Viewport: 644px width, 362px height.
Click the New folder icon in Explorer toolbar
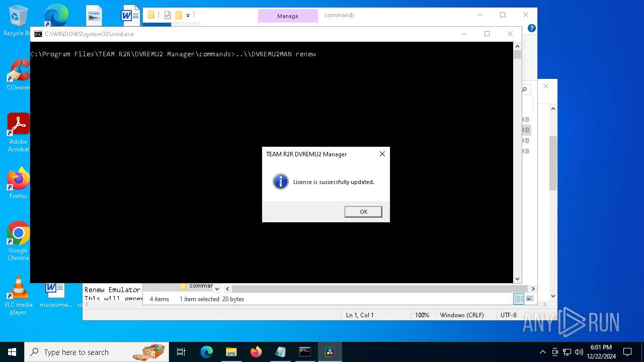tap(179, 15)
